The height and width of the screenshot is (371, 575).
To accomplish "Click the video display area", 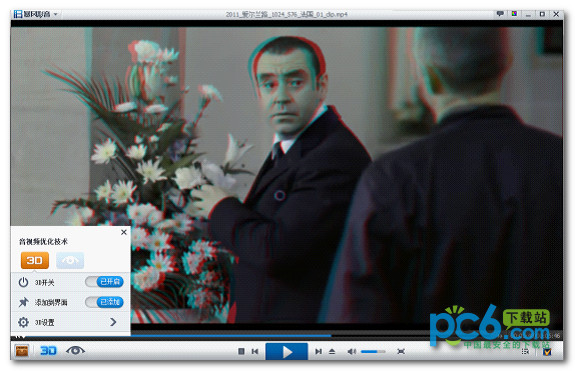I will (287, 175).
